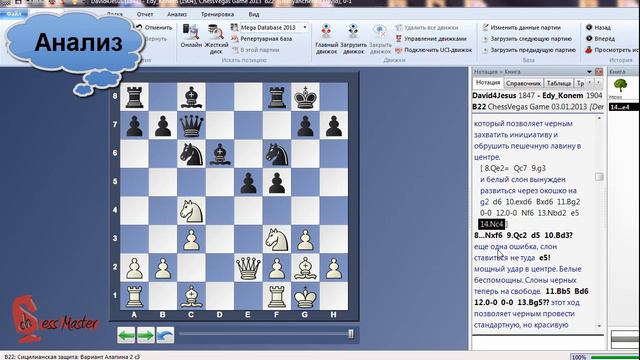Open the Анализ ribbon tab
This screenshot has width=640, height=360.
pos(177,14)
